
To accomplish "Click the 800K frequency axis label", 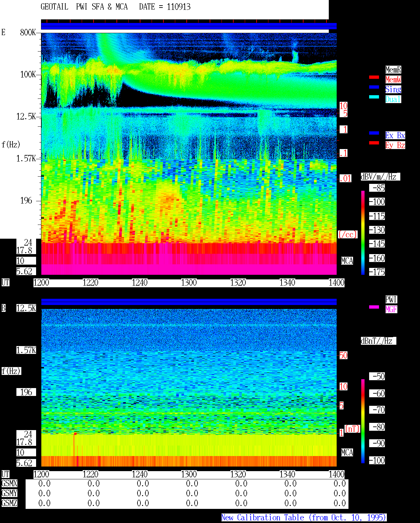I will [x=28, y=33].
